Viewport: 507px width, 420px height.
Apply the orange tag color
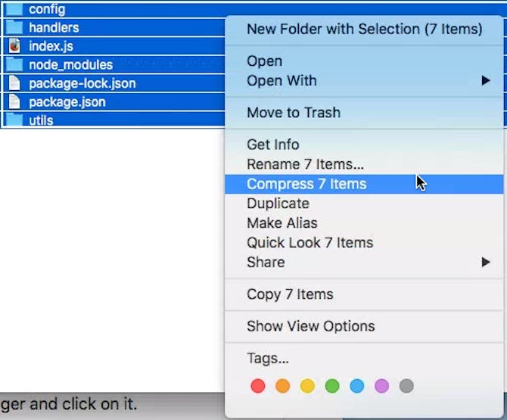(x=282, y=386)
